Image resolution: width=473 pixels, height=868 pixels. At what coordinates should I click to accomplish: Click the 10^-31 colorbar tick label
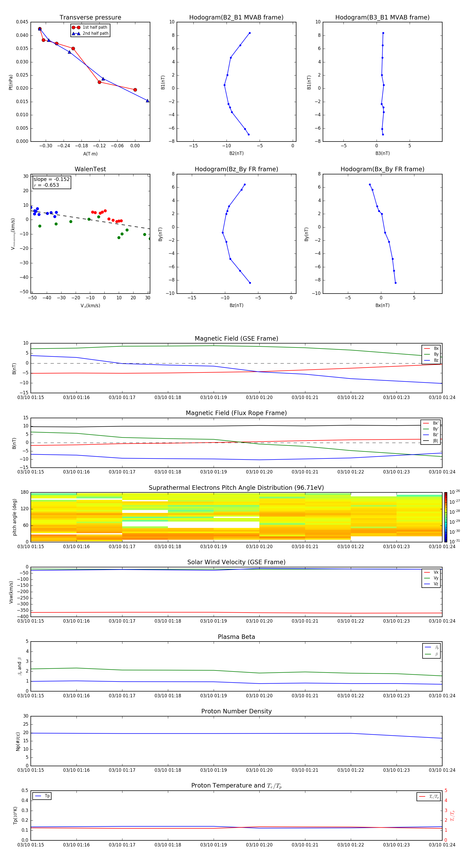pos(455,542)
